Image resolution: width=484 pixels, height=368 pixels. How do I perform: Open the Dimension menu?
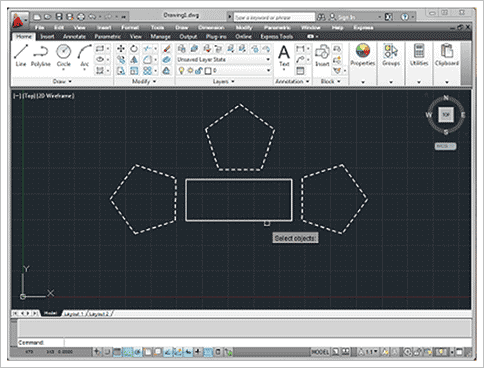coord(211,27)
